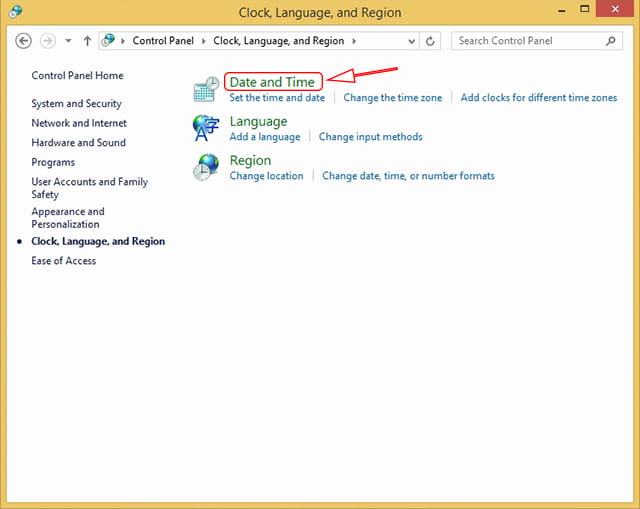
Task: Click Change input methods
Action: 371,137
